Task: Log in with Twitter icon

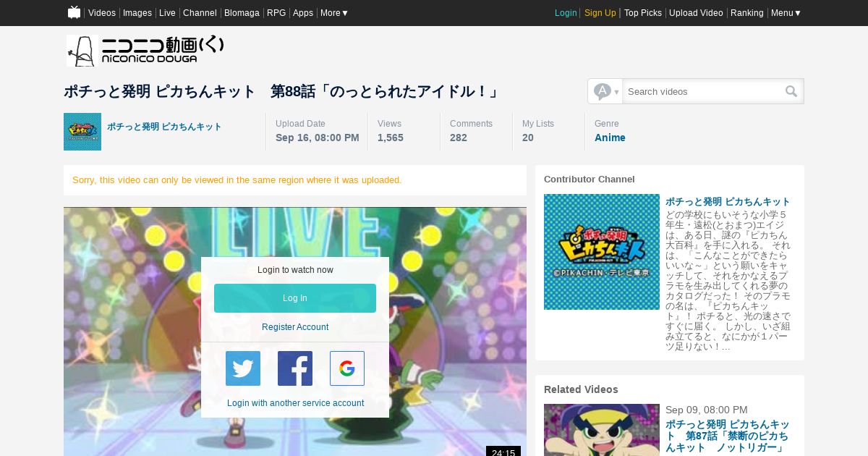Action: [x=243, y=368]
